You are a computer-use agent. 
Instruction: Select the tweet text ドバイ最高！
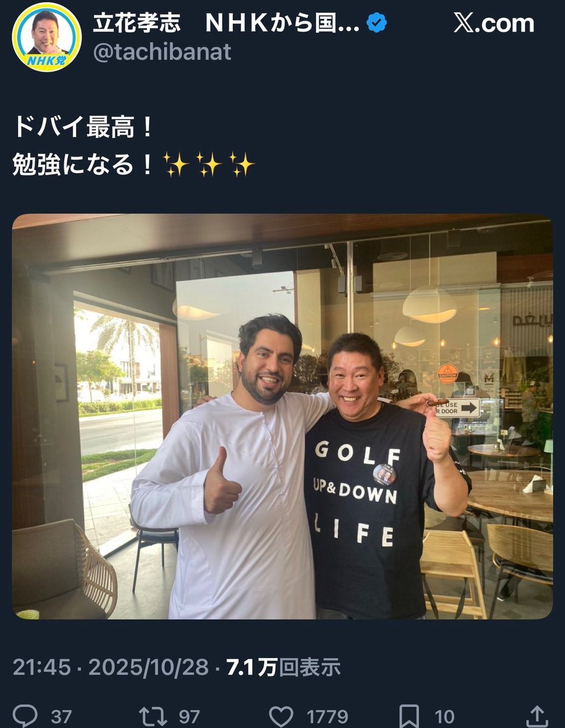coord(84,127)
